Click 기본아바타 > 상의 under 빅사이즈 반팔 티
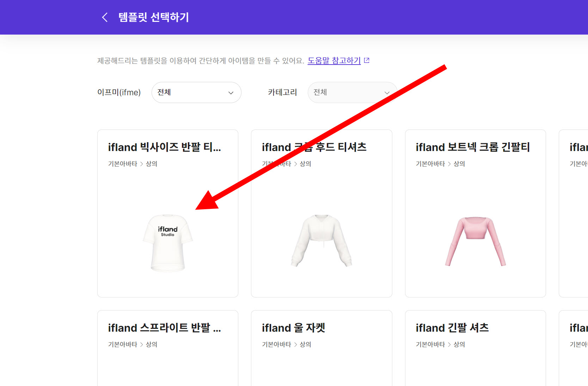Viewport: 588px width, 386px height. (133, 164)
